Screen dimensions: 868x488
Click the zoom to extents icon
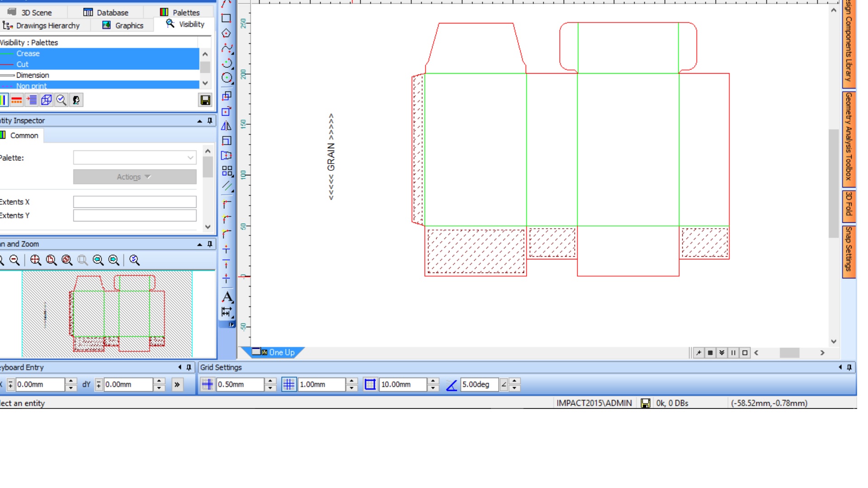point(36,260)
